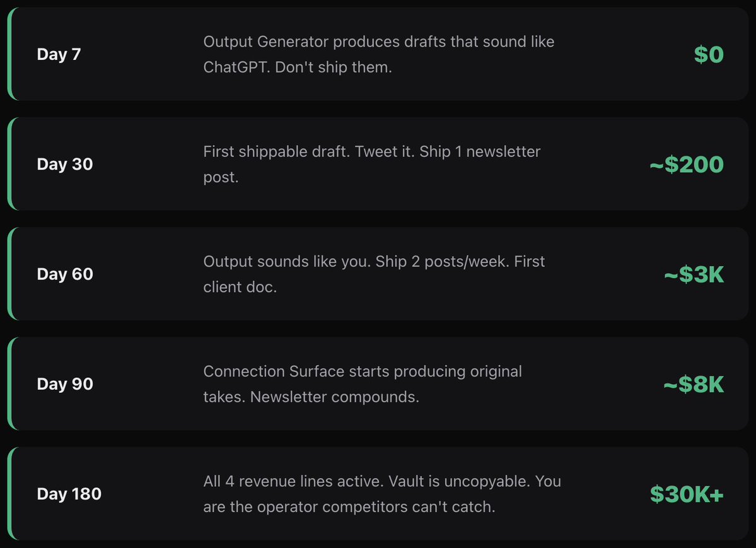The image size is (756, 548).
Task: Click the 'Output sounds like you' text
Action: (287, 262)
